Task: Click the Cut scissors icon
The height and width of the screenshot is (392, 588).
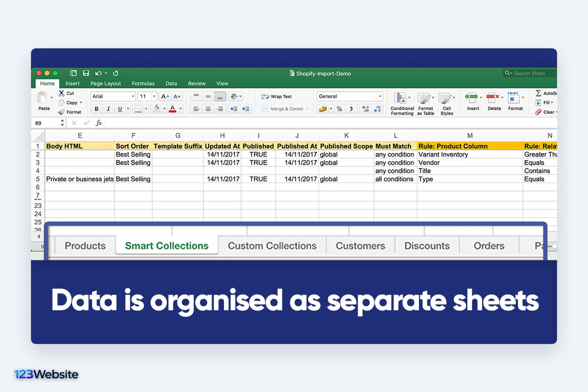Action: click(62, 93)
